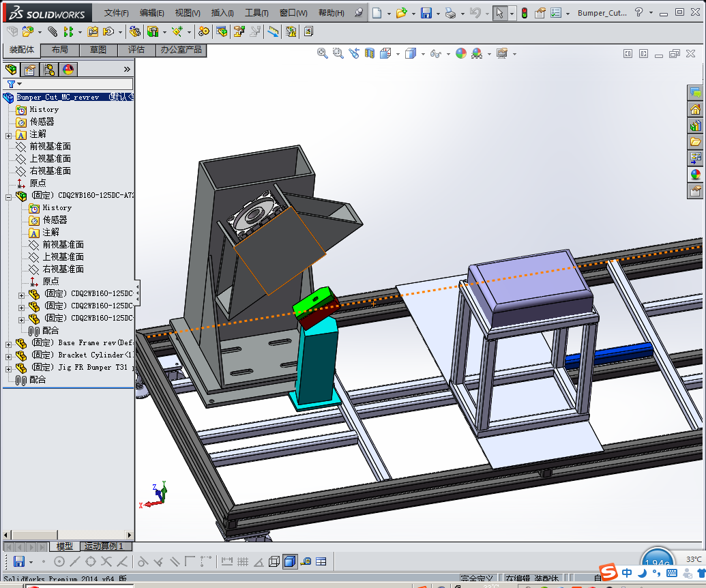The image size is (706, 588).
Task: Click the Measure tape icon in bottom toolbar
Action: tap(306, 561)
